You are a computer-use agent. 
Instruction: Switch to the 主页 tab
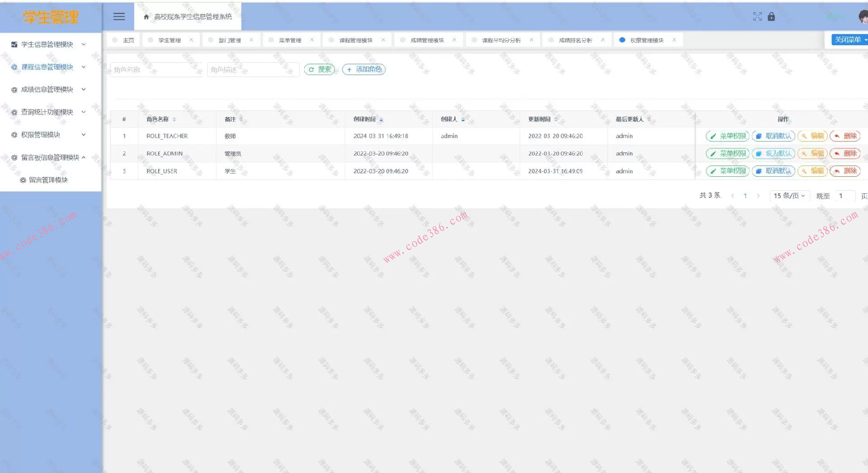pyautogui.click(x=123, y=40)
